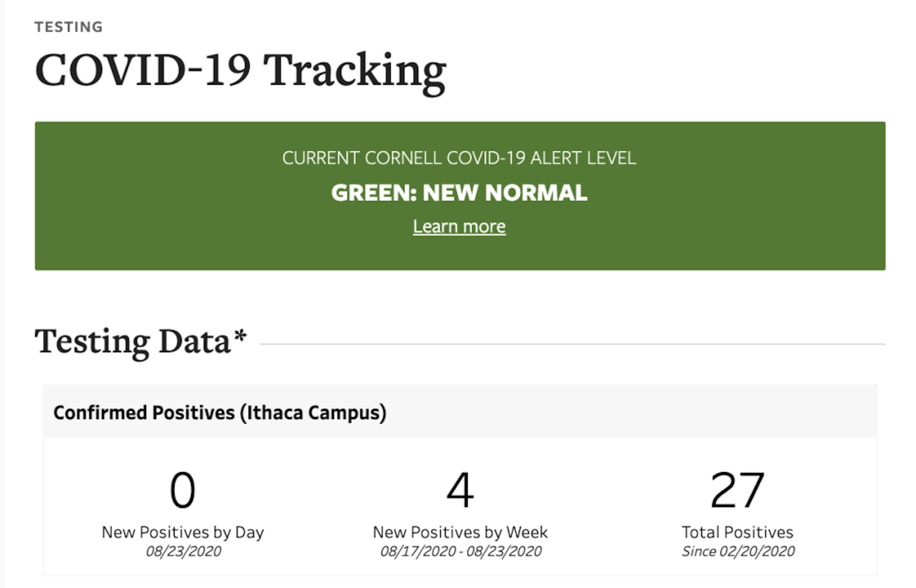Select the Current Cornell COVID-19 Alert Level text
916x588 pixels.
[459, 158]
